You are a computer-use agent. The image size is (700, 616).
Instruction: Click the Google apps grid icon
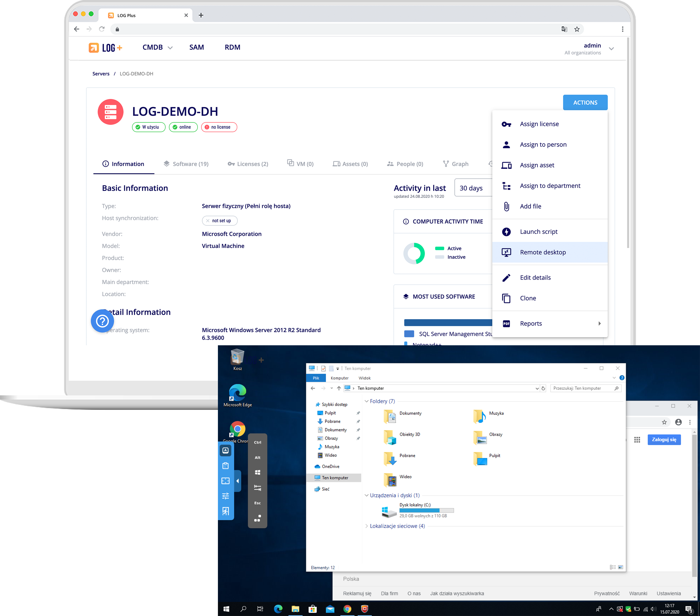pos(637,440)
